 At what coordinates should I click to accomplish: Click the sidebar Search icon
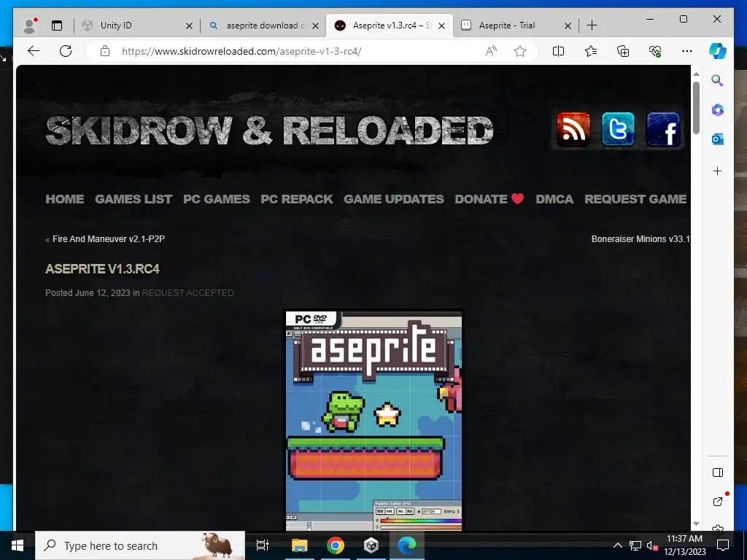coord(717,80)
